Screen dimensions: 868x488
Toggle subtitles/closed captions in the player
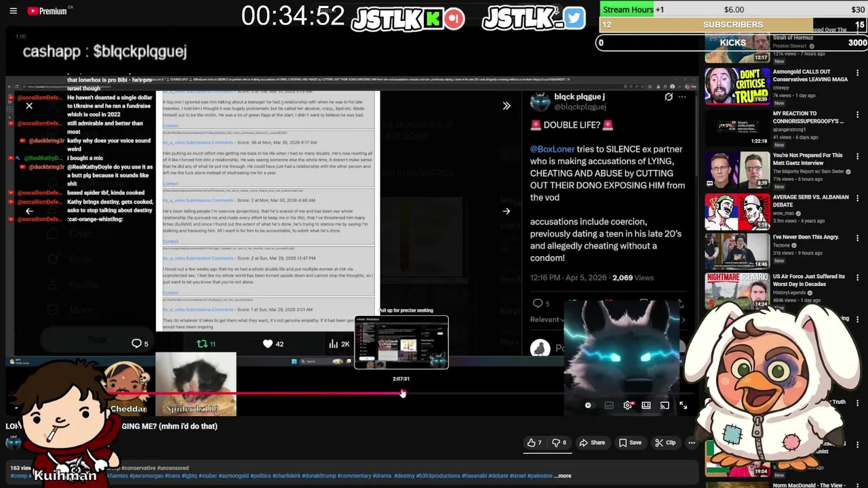click(x=609, y=405)
